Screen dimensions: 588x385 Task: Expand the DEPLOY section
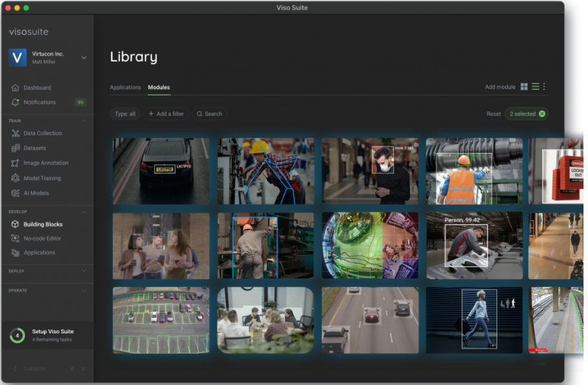(x=84, y=271)
